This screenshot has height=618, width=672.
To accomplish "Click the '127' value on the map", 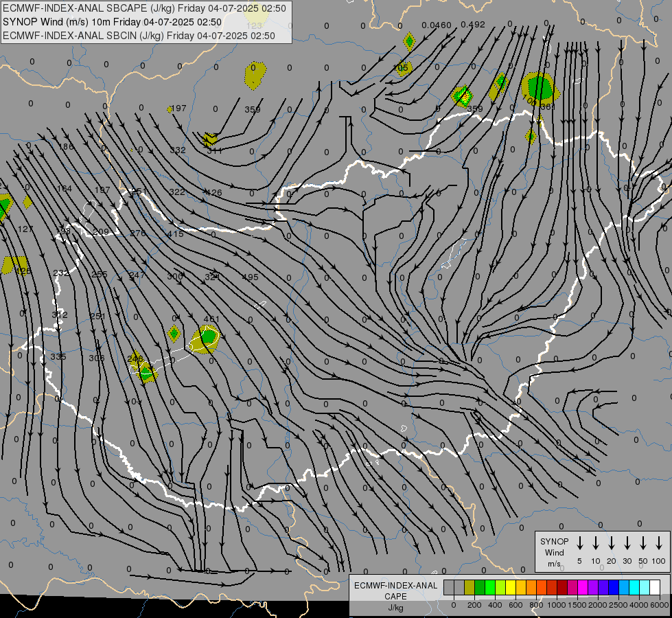I will tap(25, 229).
